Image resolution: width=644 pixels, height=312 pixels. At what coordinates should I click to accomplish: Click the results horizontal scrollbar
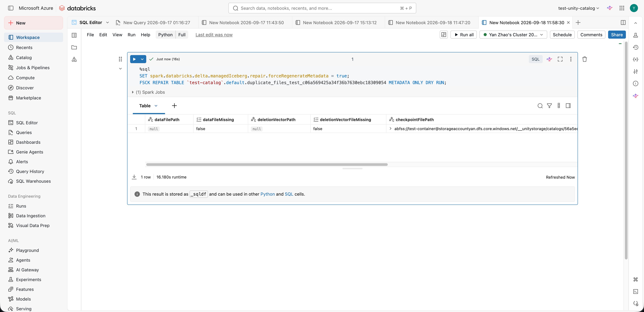pyautogui.click(x=267, y=165)
